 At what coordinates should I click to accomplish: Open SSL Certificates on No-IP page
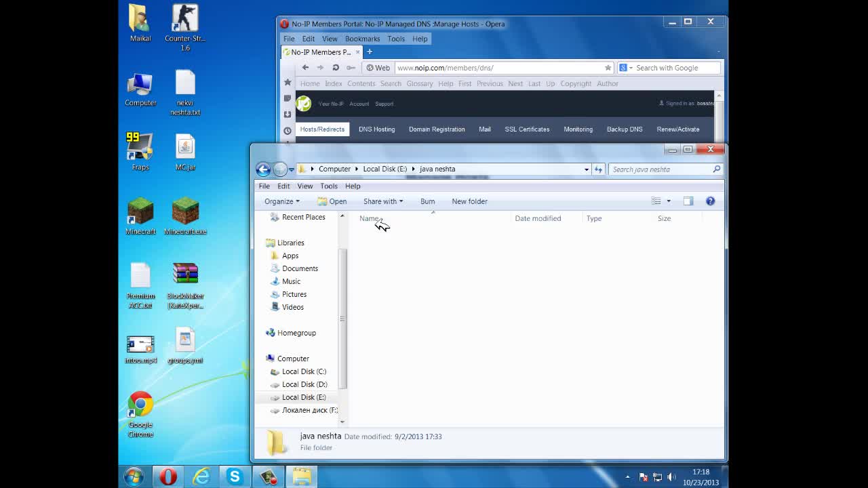coord(527,129)
